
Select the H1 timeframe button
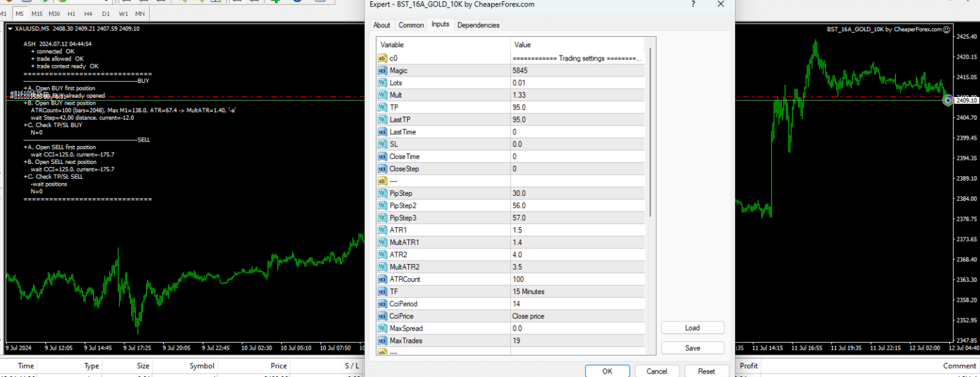click(71, 14)
